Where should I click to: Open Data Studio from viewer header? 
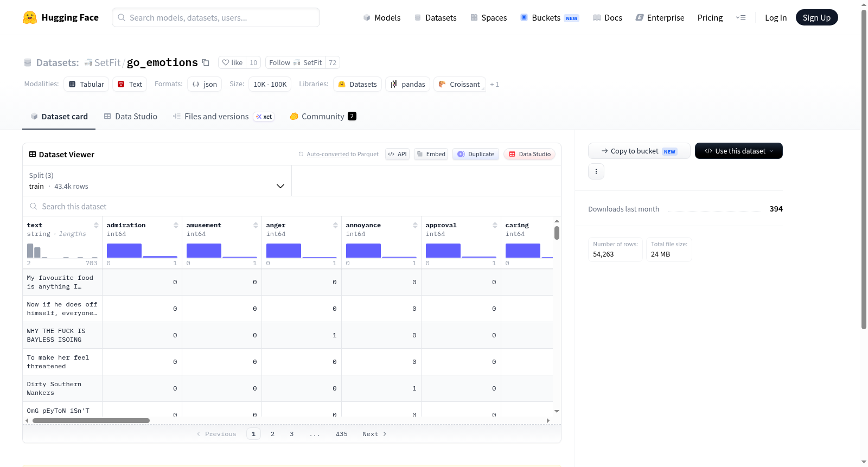529,154
